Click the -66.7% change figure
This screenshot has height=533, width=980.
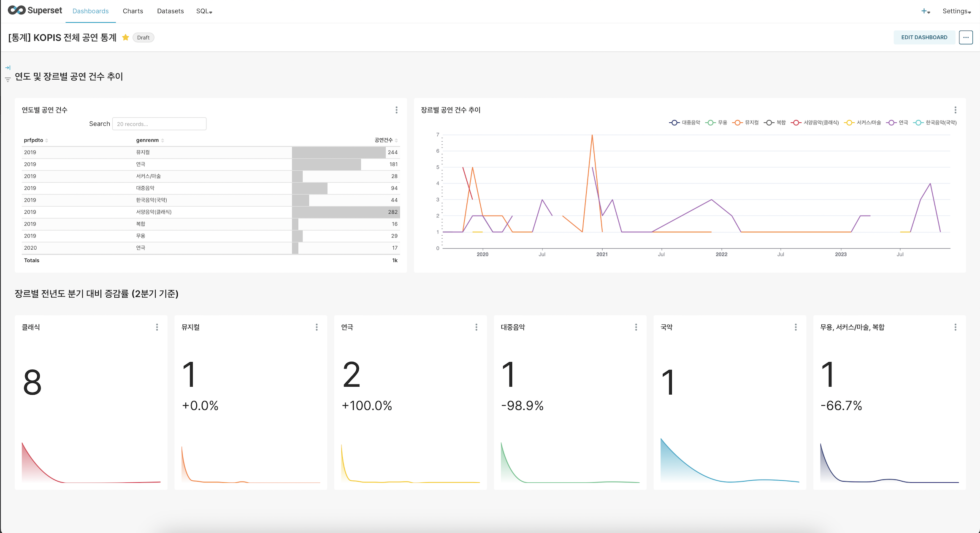(841, 406)
